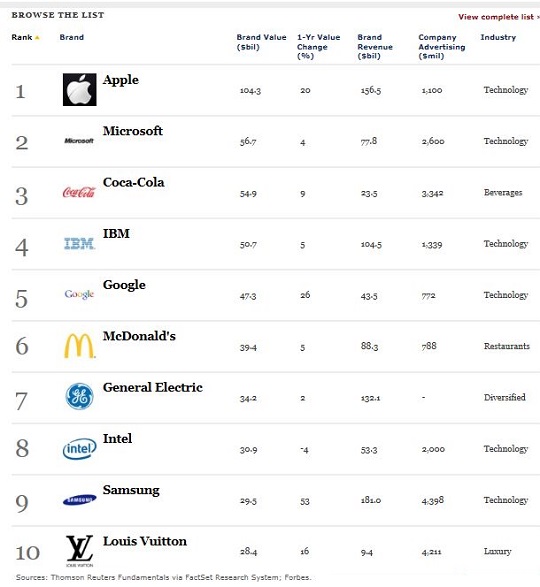The image size is (540, 587).
Task: Open the Coca-Cola logo
Action: [79, 192]
